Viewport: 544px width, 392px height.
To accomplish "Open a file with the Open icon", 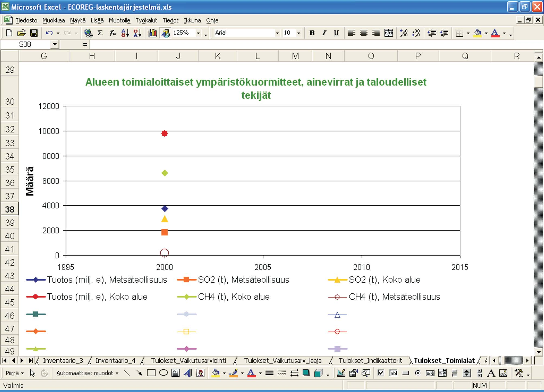I will point(21,33).
